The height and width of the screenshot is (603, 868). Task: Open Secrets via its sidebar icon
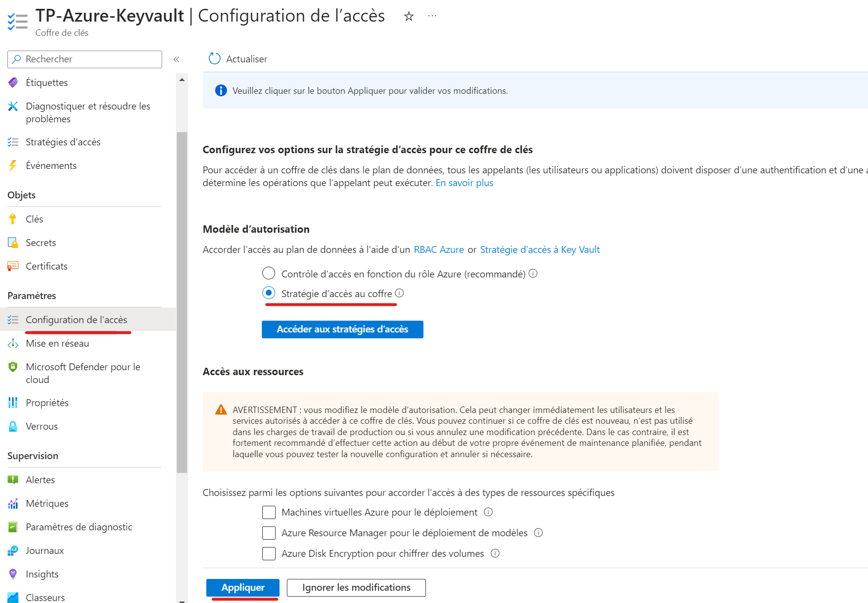(13, 243)
